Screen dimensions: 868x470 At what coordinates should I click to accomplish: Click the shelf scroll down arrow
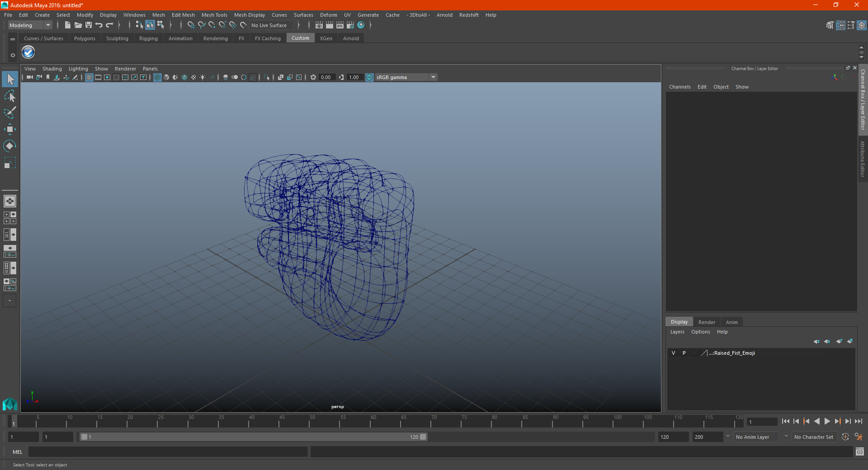pos(861,57)
